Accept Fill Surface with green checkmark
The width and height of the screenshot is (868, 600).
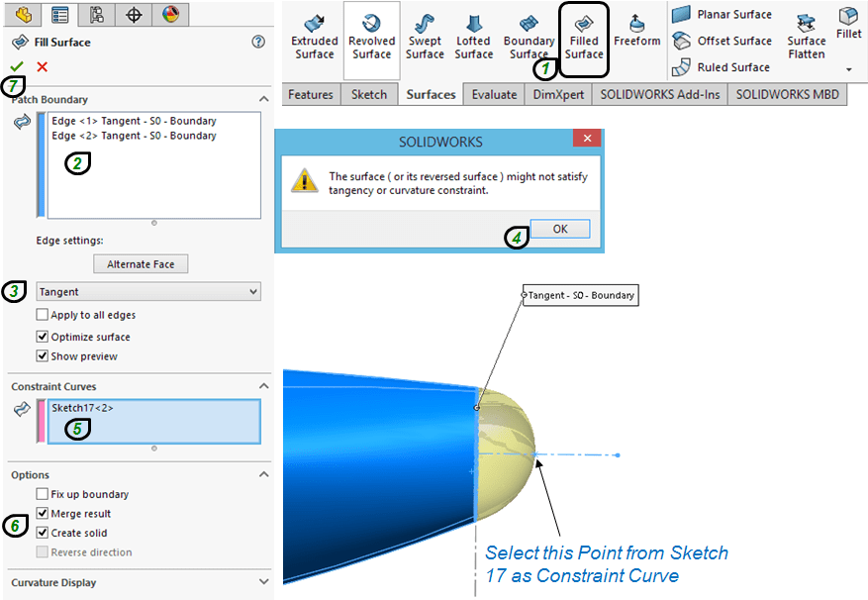pyautogui.click(x=17, y=66)
